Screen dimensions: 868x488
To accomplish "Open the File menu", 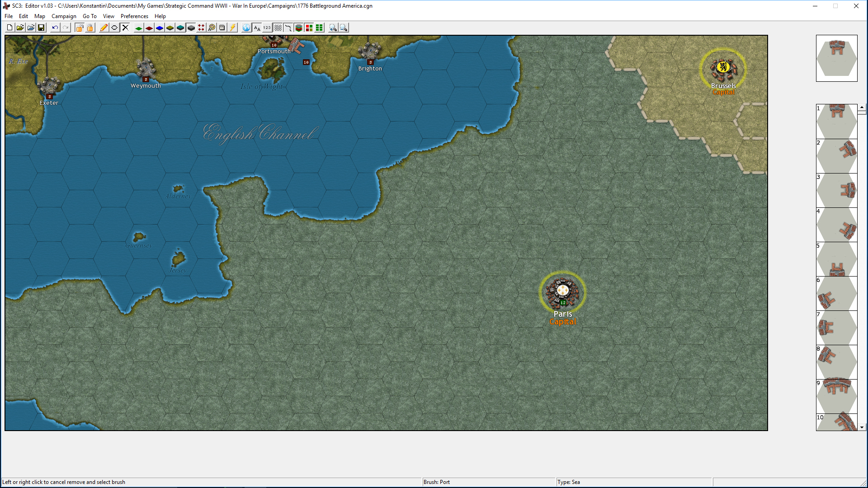I will (9, 16).
